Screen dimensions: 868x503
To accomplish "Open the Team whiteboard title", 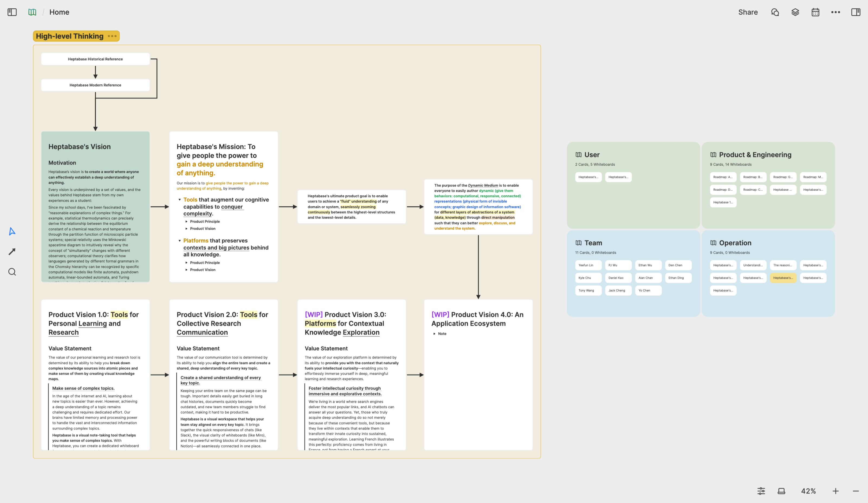I will (593, 243).
